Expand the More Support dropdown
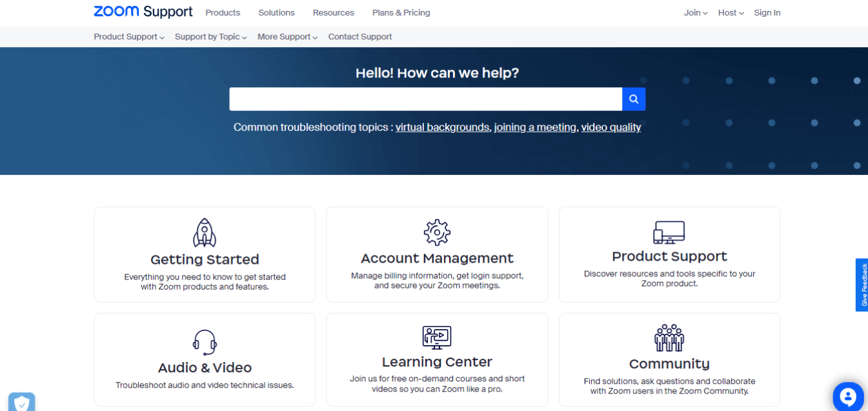This screenshot has height=411, width=868. [288, 37]
